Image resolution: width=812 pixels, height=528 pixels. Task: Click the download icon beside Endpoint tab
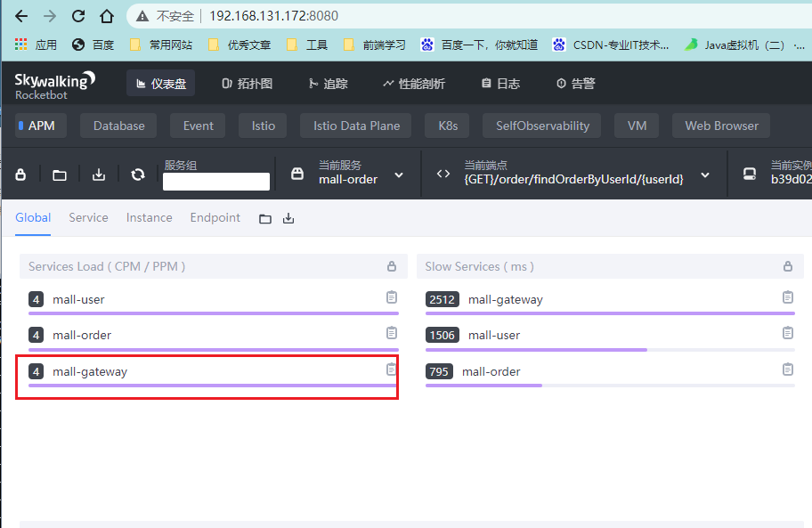tap(288, 218)
